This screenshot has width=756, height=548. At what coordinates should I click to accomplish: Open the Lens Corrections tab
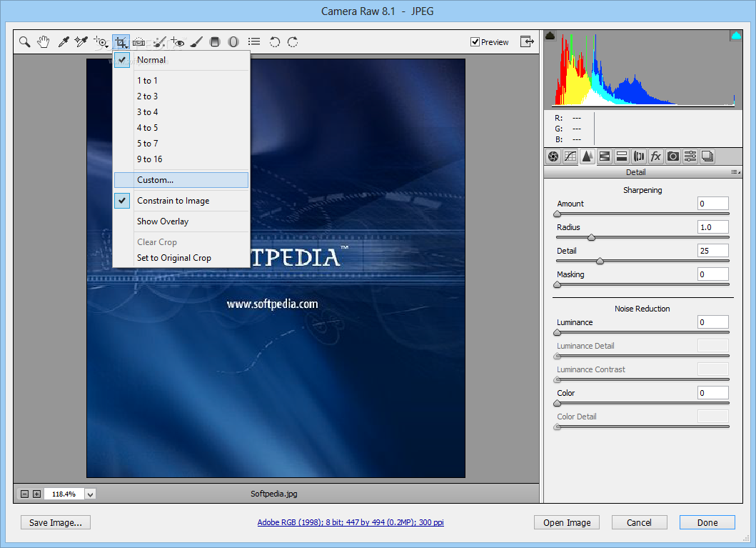639,156
